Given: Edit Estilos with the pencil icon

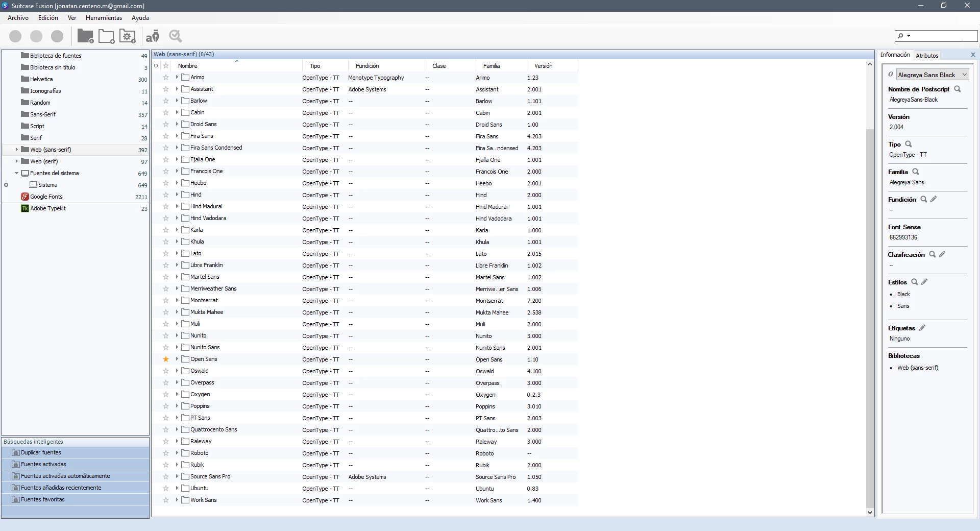Looking at the screenshot, I should click(x=924, y=282).
